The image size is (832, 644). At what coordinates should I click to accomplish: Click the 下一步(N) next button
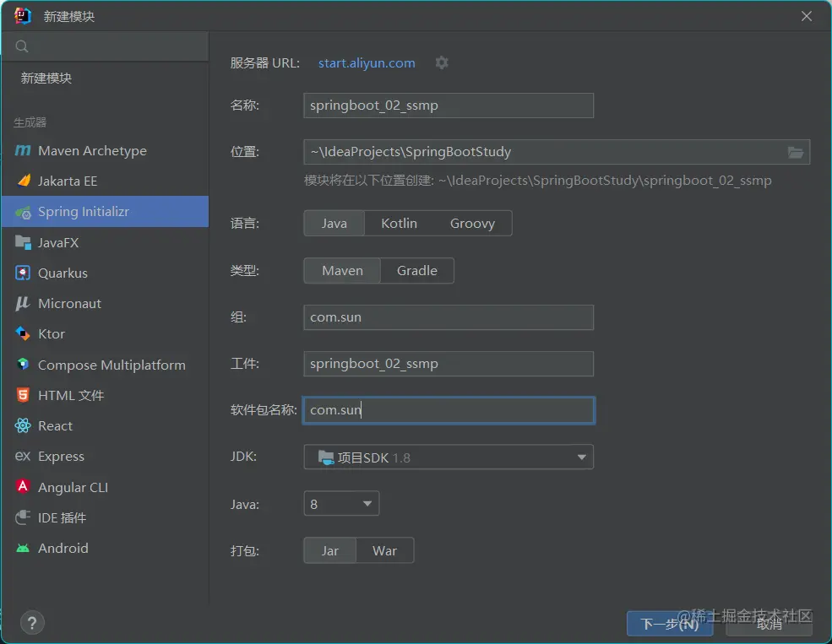670,624
